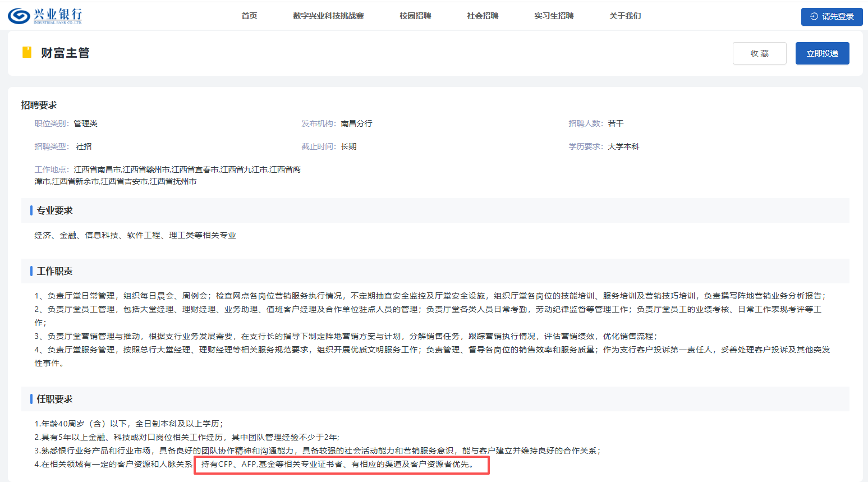Click the 工作职责 section header

tap(54, 271)
